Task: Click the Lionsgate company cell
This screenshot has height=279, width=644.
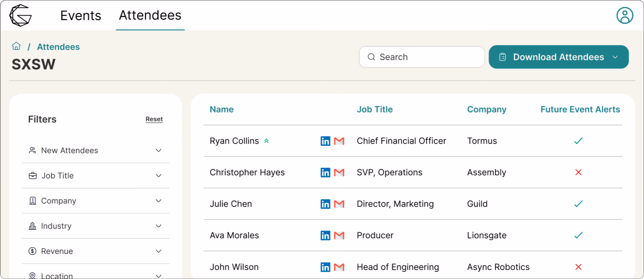Action: point(487,235)
